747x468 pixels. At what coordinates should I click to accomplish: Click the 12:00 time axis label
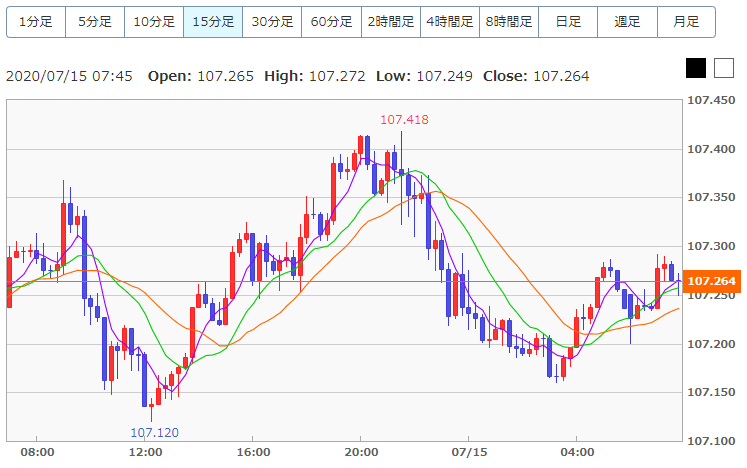point(145,452)
